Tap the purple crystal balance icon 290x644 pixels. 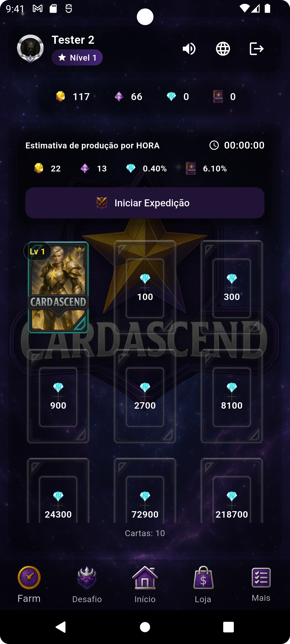tap(119, 97)
